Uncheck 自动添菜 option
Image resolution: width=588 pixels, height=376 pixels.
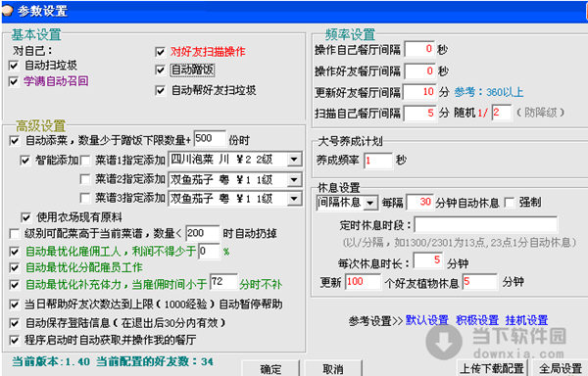[15, 141]
